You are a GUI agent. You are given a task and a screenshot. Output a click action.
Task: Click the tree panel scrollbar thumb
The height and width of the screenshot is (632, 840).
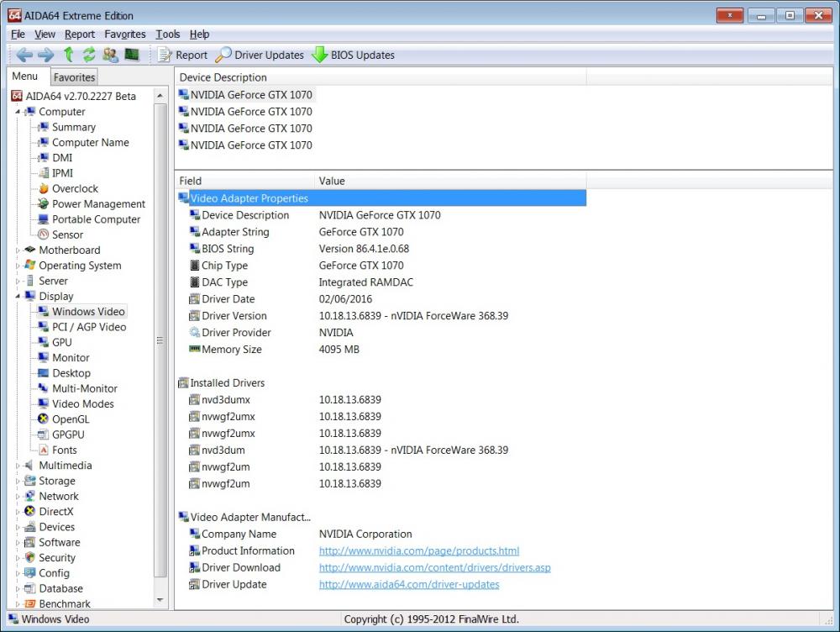tap(160, 340)
